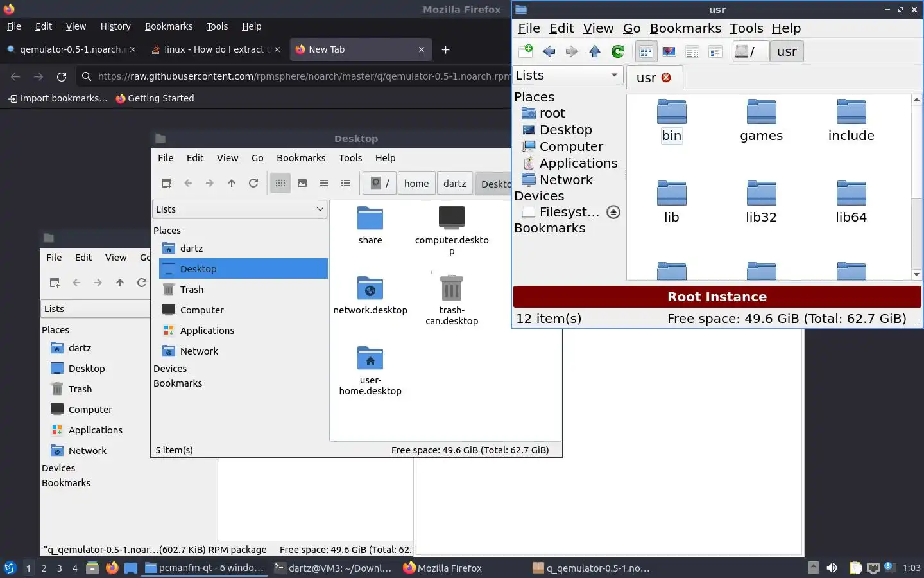Go up a folder in Desktop window
The width and height of the screenshot is (924, 578).
coord(232,183)
